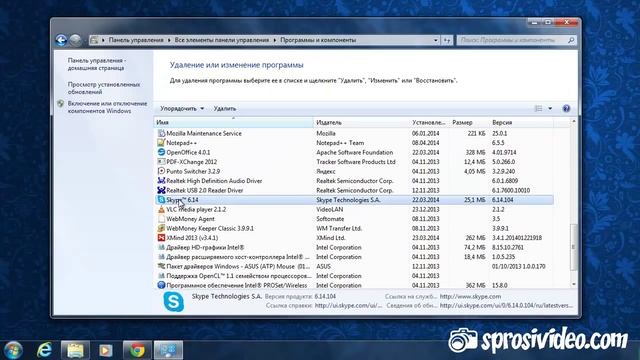Click Control Panel taskbar button
The height and width of the screenshot is (360, 640).
[x=168, y=350]
